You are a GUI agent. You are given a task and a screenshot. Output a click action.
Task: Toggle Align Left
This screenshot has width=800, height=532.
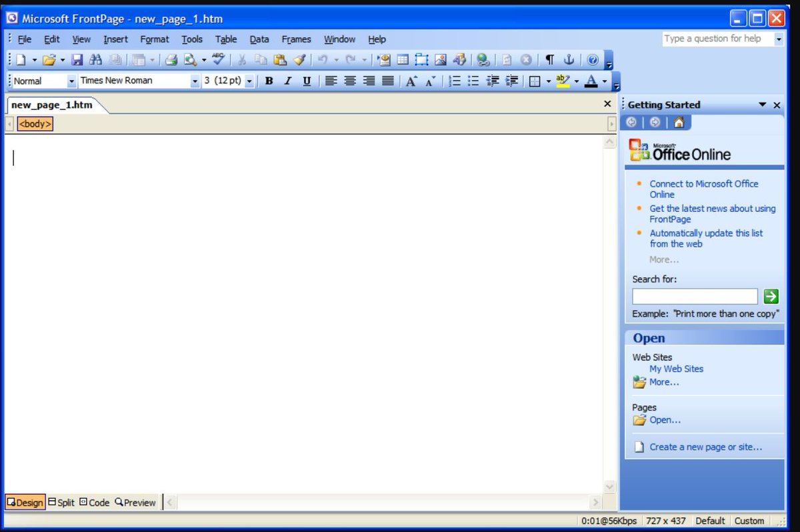pyautogui.click(x=331, y=81)
